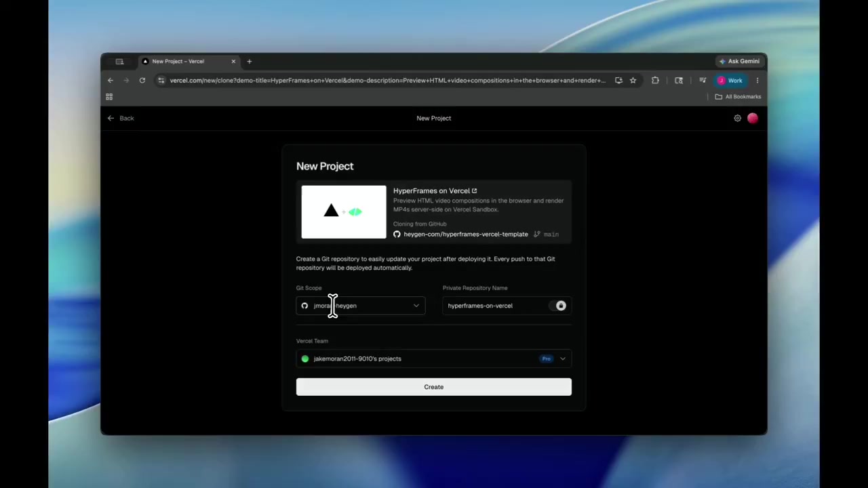
Task: Click the GitHub icon beside the template repository
Action: pos(397,234)
